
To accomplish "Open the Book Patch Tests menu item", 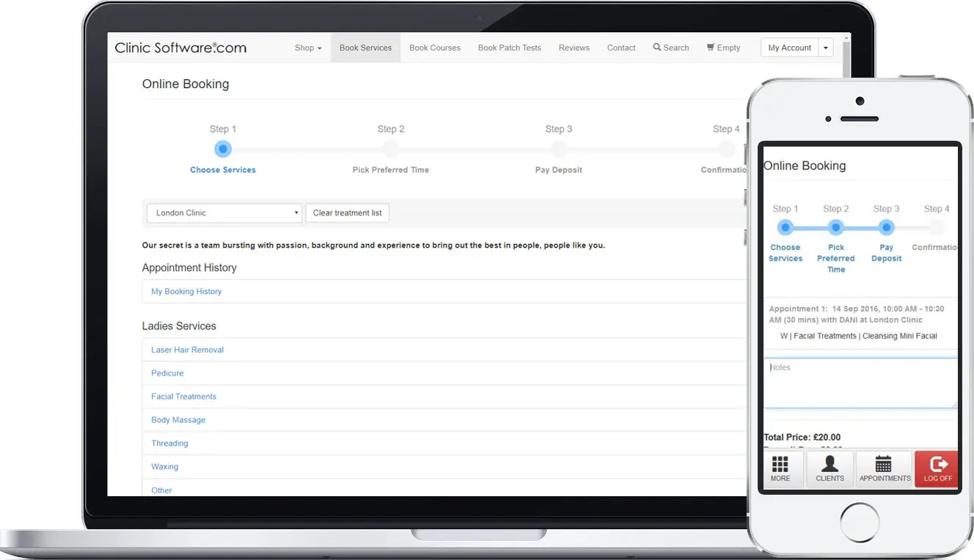I will tap(509, 48).
